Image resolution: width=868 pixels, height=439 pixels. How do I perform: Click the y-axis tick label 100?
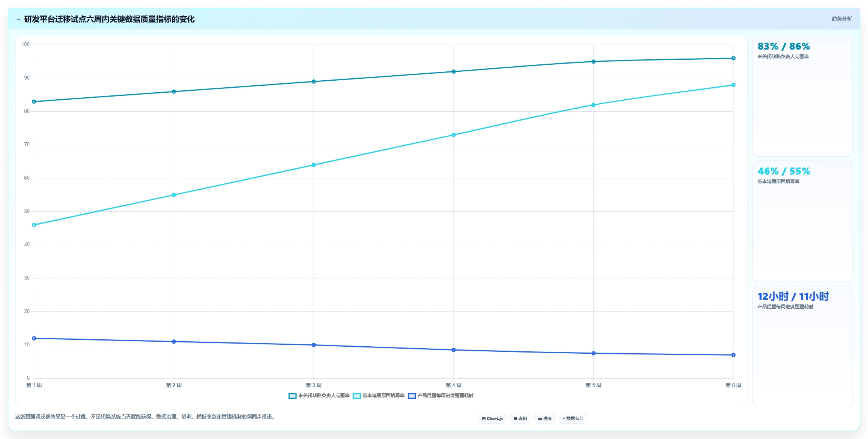click(26, 45)
